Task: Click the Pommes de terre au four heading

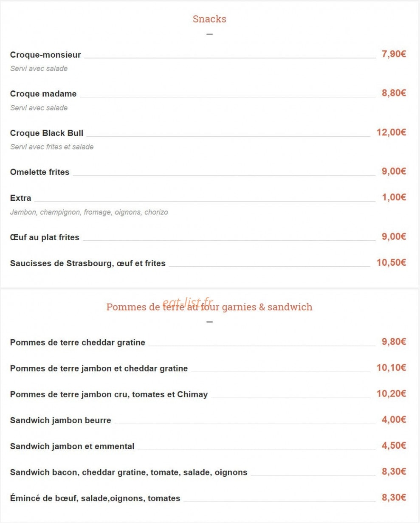Action: (x=209, y=307)
